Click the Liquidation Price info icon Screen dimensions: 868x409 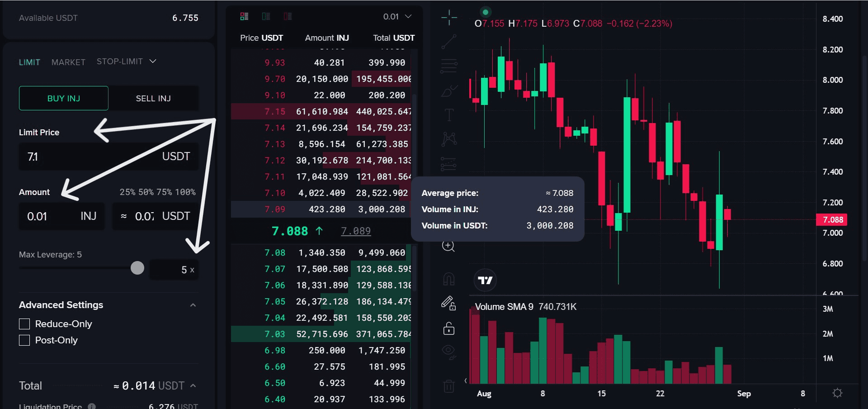point(92,406)
